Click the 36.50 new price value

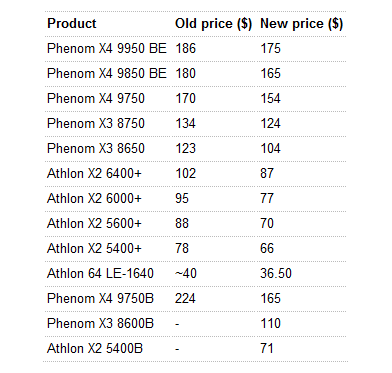click(276, 274)
